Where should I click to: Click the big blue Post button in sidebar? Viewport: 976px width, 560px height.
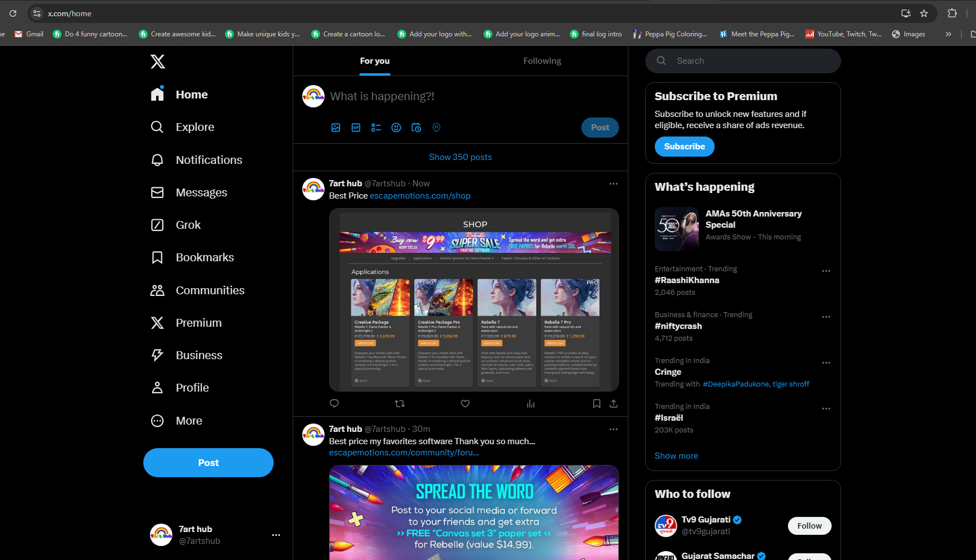[208, 463]
